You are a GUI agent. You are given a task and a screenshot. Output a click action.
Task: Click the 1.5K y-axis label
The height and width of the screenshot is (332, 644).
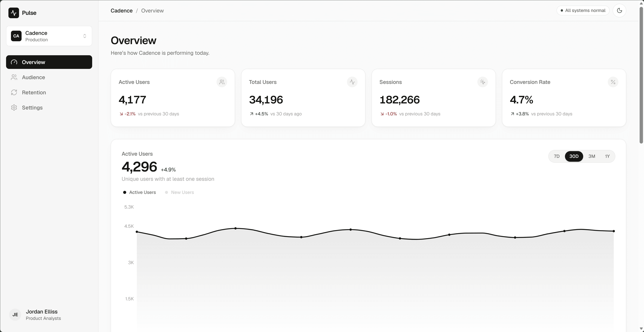point(130,299)
